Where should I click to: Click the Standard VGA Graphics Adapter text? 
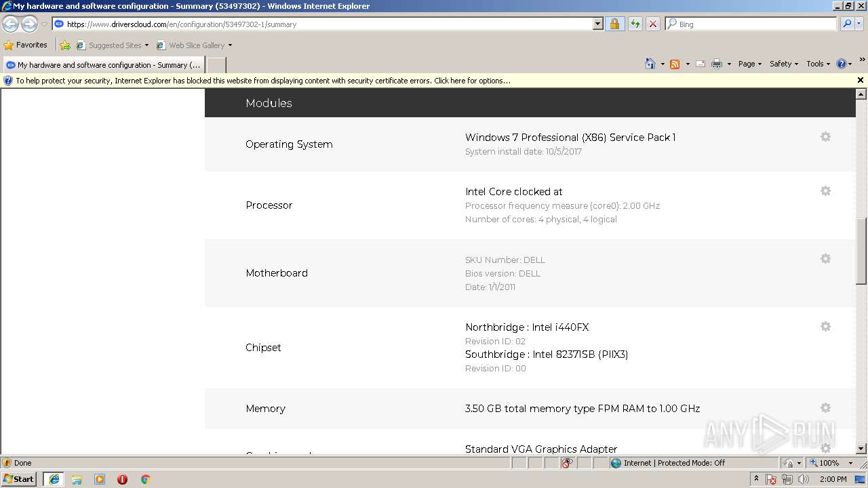pos(541,449)
